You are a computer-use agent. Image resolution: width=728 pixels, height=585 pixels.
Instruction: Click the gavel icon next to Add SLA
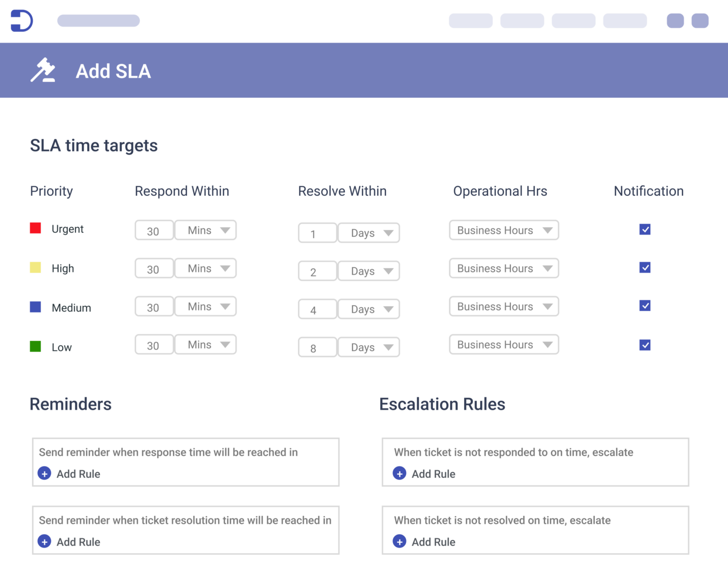click(x=43, y=70)
